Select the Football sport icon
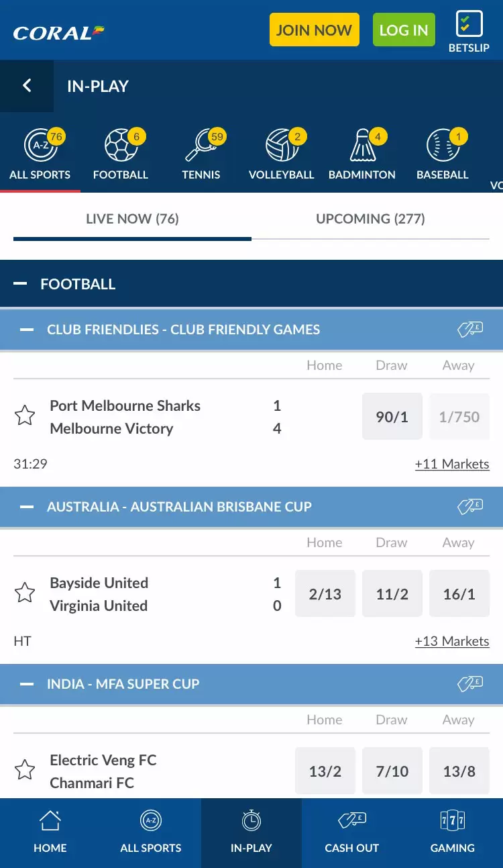 121,146
